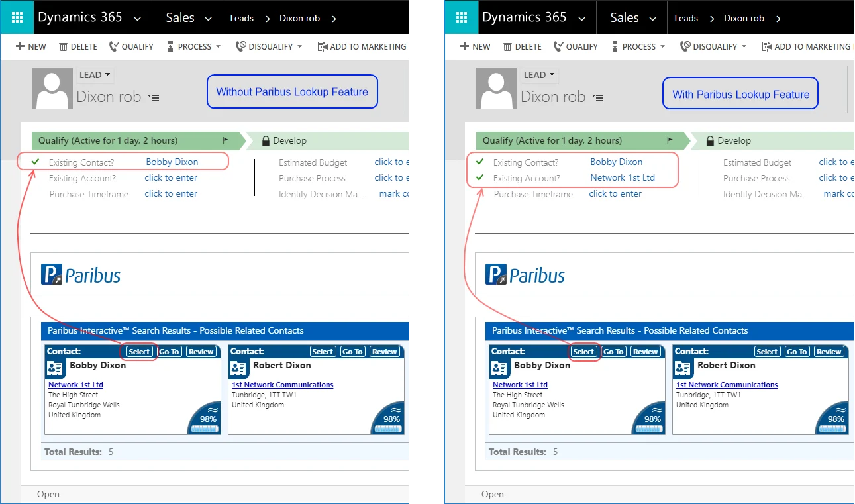Click Go To on Bobby Dixon card, right screenshot
The image size is (855, 504).
pos(613,352)
